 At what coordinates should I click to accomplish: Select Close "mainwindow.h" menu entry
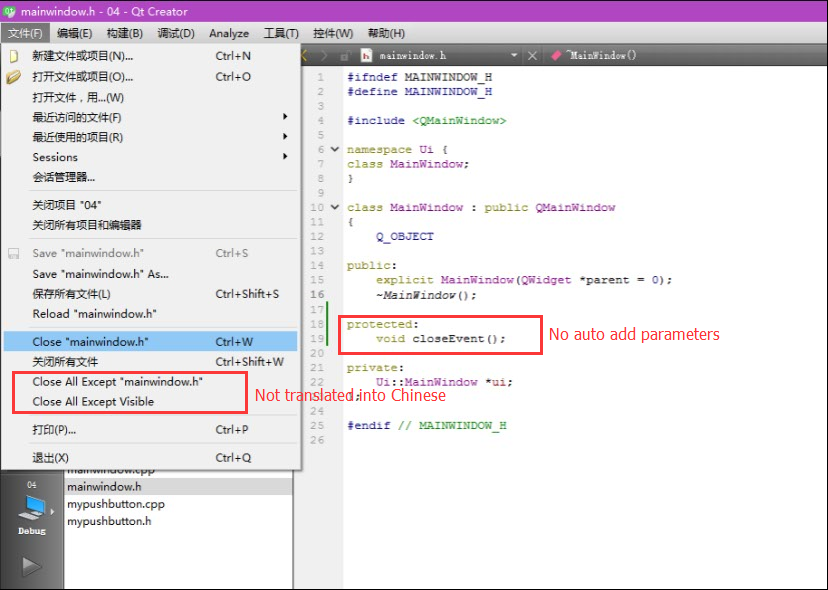click(x=90, y=342)
